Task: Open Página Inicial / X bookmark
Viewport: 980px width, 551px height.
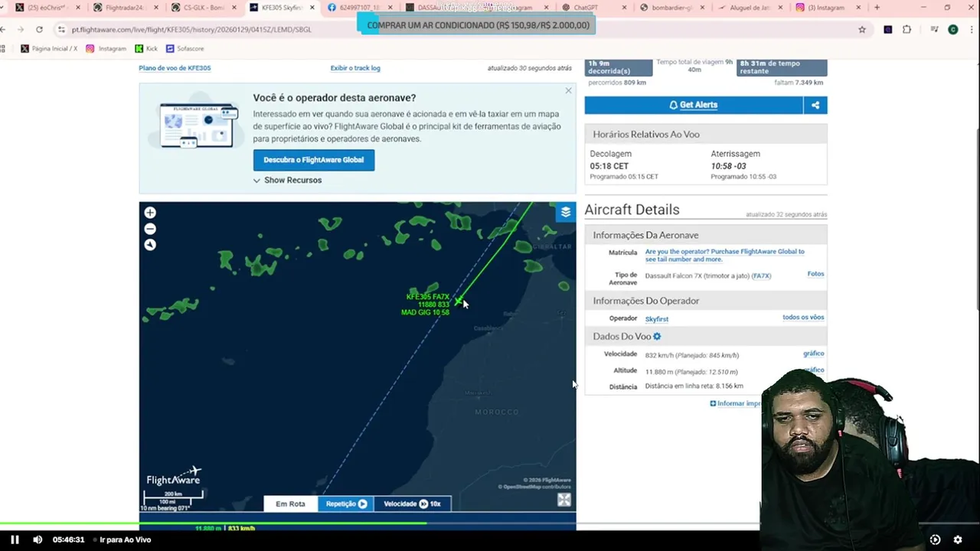Action: (x=49, y=48)
